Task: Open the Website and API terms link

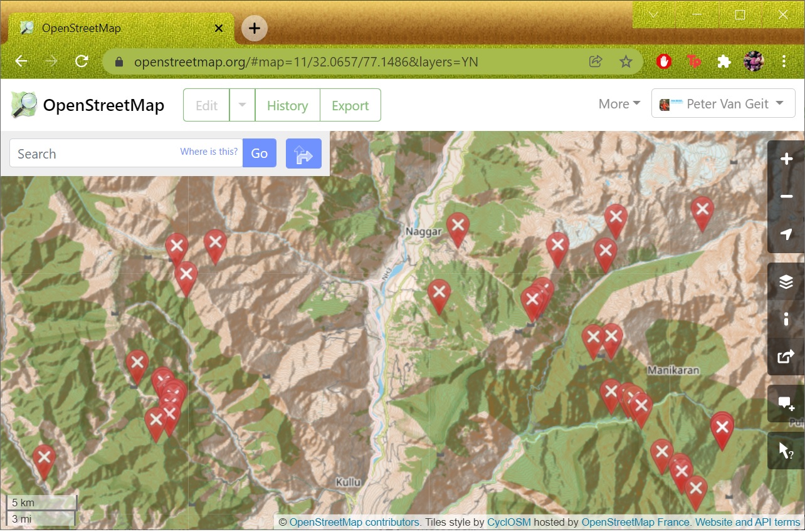Action: (748, 522)
